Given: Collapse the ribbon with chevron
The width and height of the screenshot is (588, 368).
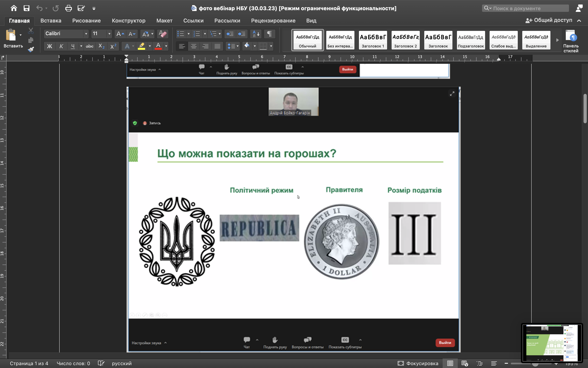Looking at the screenshot, I should (579, 21).
